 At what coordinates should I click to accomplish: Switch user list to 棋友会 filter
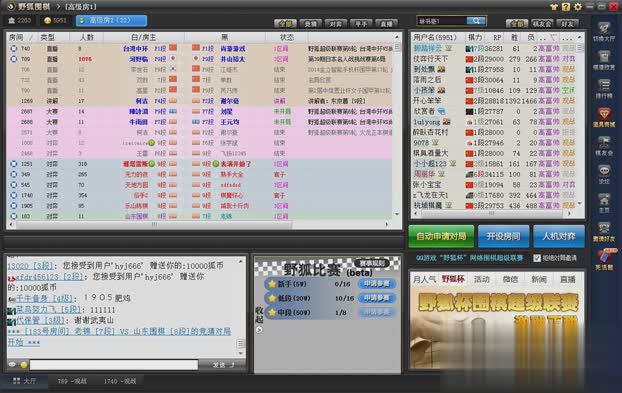tap(542, 24)
